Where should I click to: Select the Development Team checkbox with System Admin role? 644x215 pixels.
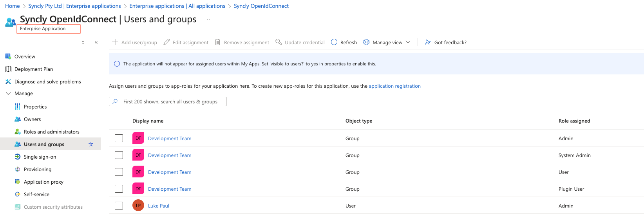click(119, 155)
